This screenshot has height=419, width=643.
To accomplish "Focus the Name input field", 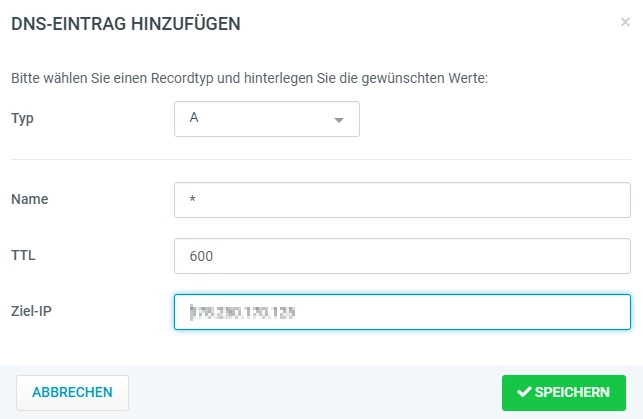I will coord(402,200).
